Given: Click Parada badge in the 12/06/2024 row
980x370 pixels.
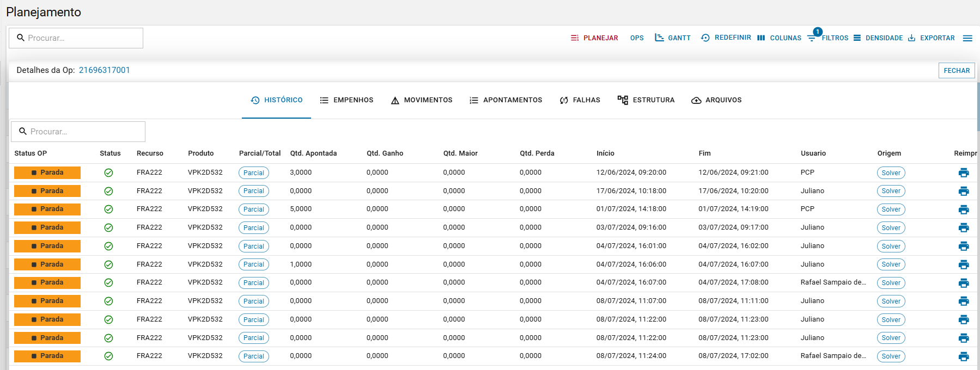Looking at the screenshot, I should [47, 172].
